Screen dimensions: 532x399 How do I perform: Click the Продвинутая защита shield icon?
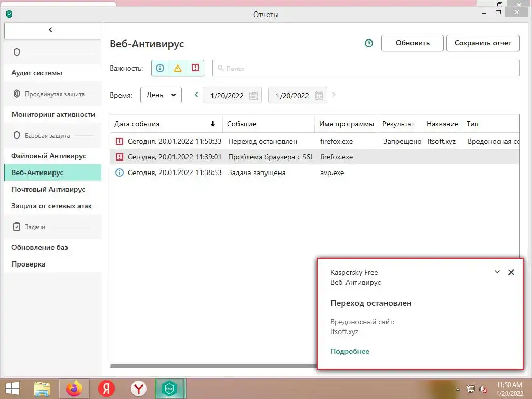[17, 94]
